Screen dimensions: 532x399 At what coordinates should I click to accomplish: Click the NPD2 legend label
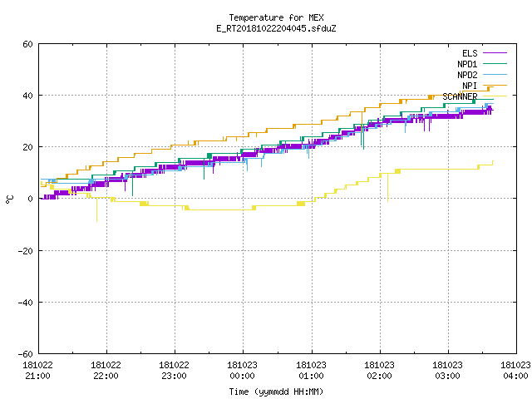point(467,75)
